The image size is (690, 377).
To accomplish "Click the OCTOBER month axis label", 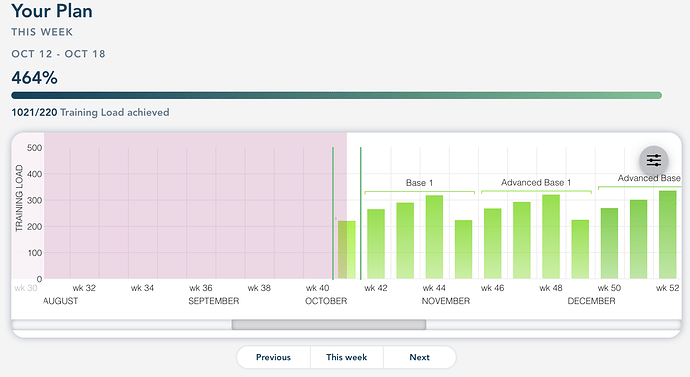I will [326, 301].
